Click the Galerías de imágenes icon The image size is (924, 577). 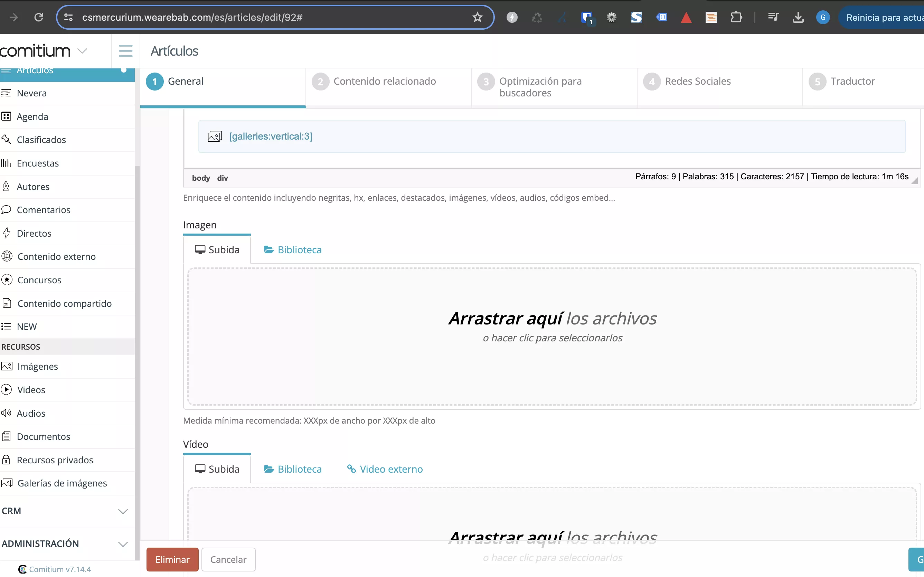7,483
